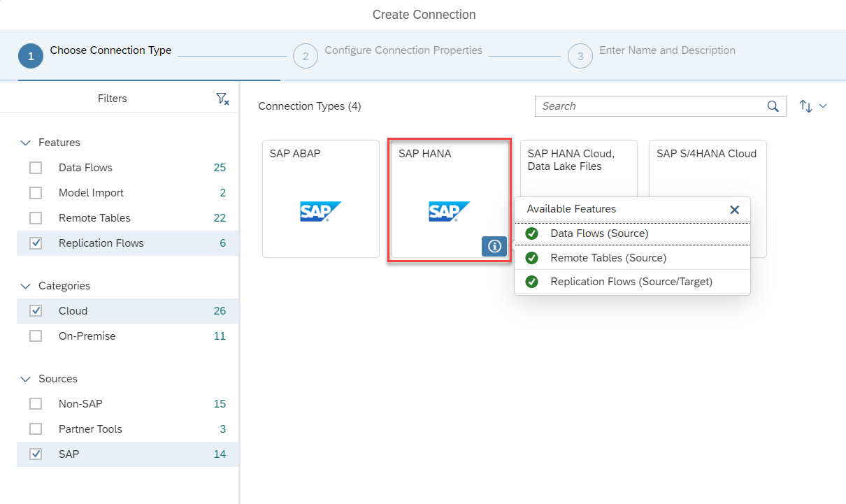Click the SAP logo on the SAP ABAP tile
This screenshot has height=504, width=846.
320,210
